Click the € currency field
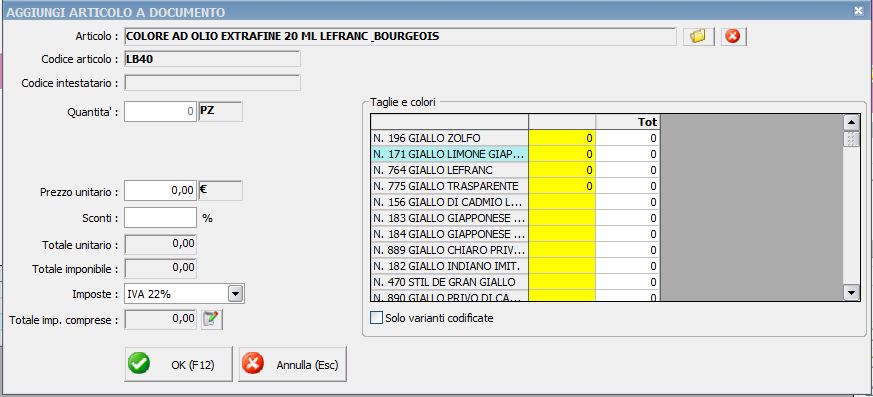This screenshot has height=397, width=873. [x=220, y=190]
